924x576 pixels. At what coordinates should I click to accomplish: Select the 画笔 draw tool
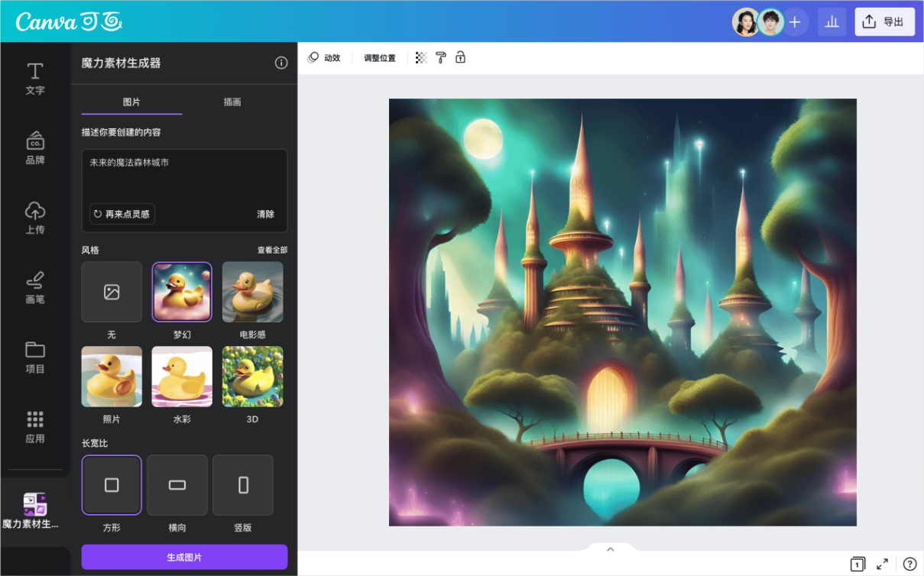pos(35,286)
